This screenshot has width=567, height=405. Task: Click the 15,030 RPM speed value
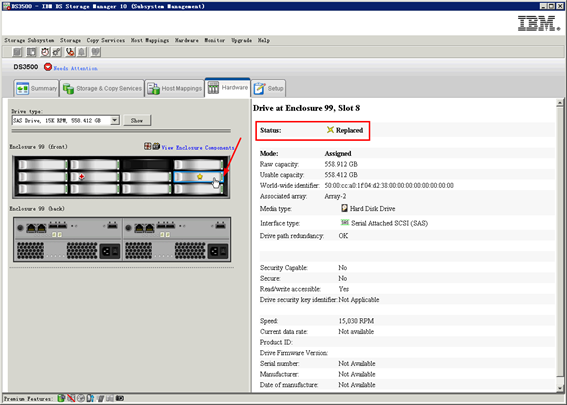[356, 321]
